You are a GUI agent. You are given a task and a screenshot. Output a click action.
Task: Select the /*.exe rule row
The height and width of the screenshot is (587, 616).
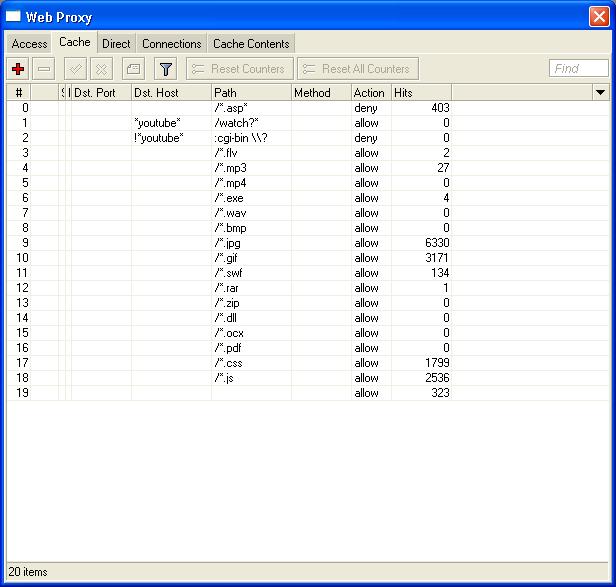coord(308,198)
